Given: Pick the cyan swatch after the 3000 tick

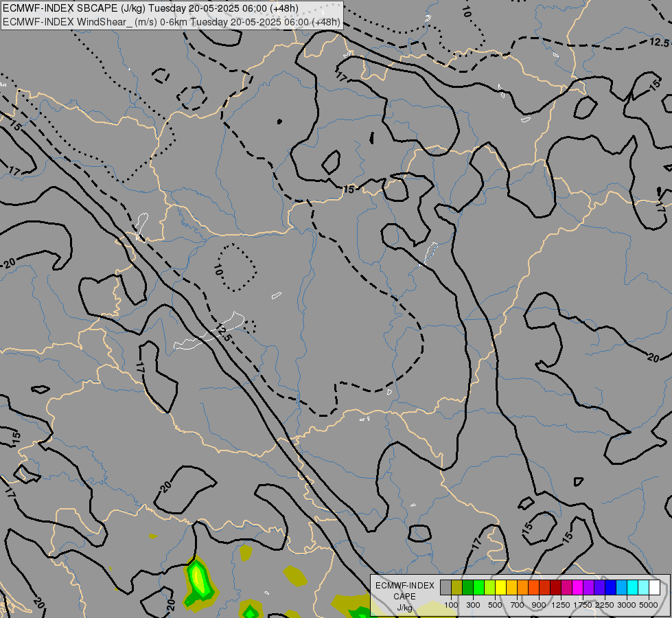Looking at the screenshot, I should 633,588.
